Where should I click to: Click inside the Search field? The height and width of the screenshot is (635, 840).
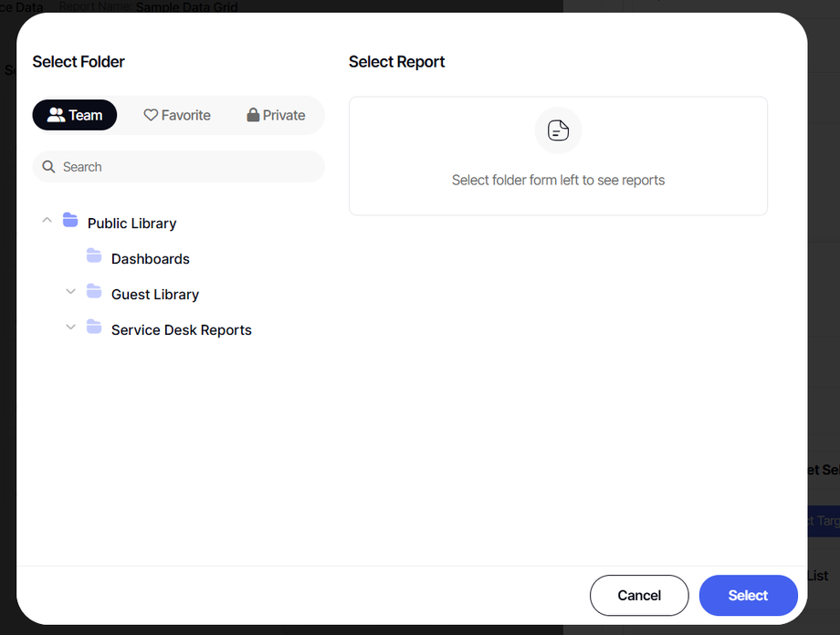(178, 166)
